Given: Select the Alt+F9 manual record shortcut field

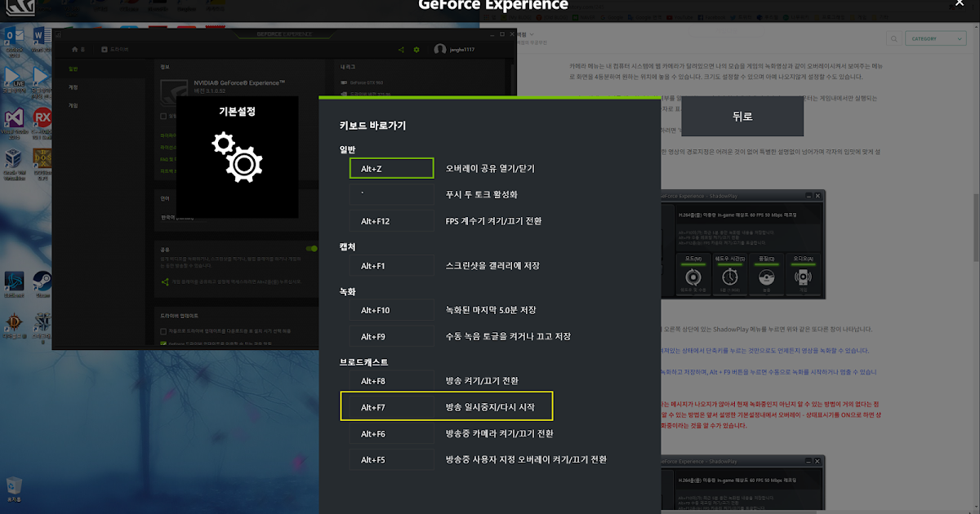Looking at the screenshot, I should 391,336.
